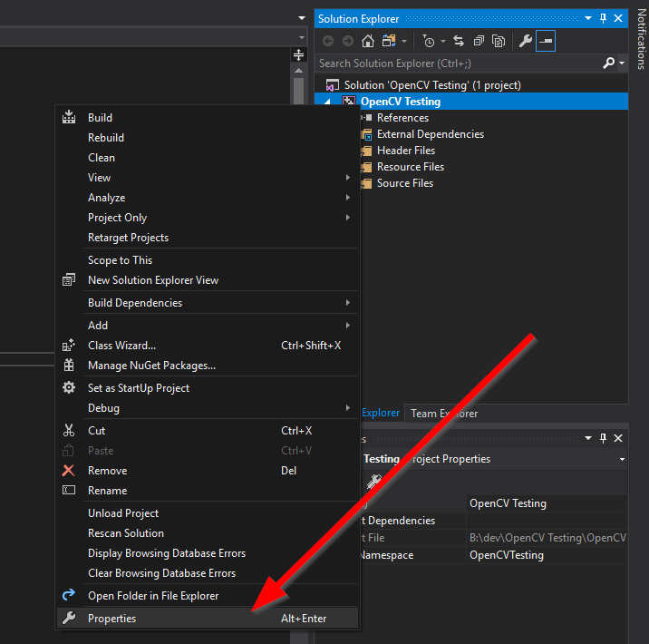The width and height of the screenshot is (649, 644).
Task: Click the wrench icon beside Properties
Action: coord(69,618)
